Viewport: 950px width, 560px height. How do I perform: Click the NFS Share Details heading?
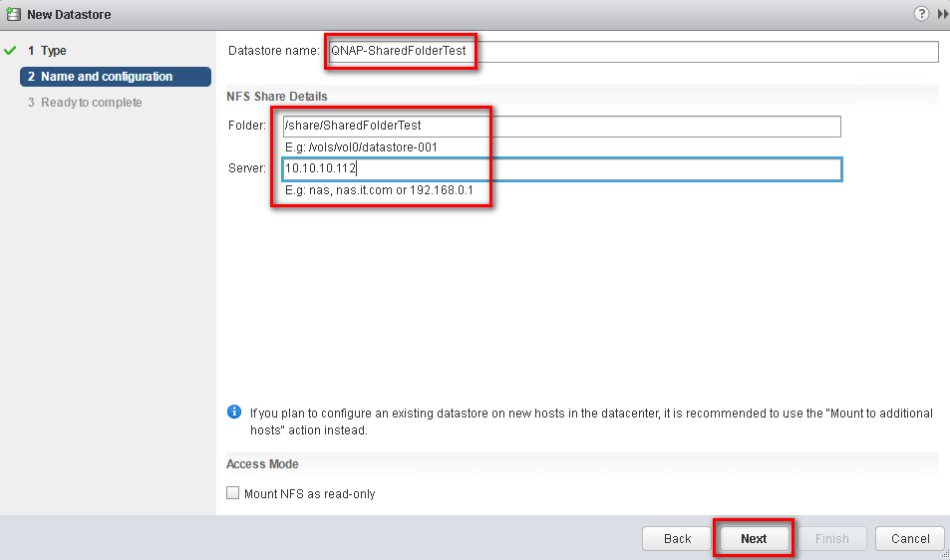[x=277, y=97]
